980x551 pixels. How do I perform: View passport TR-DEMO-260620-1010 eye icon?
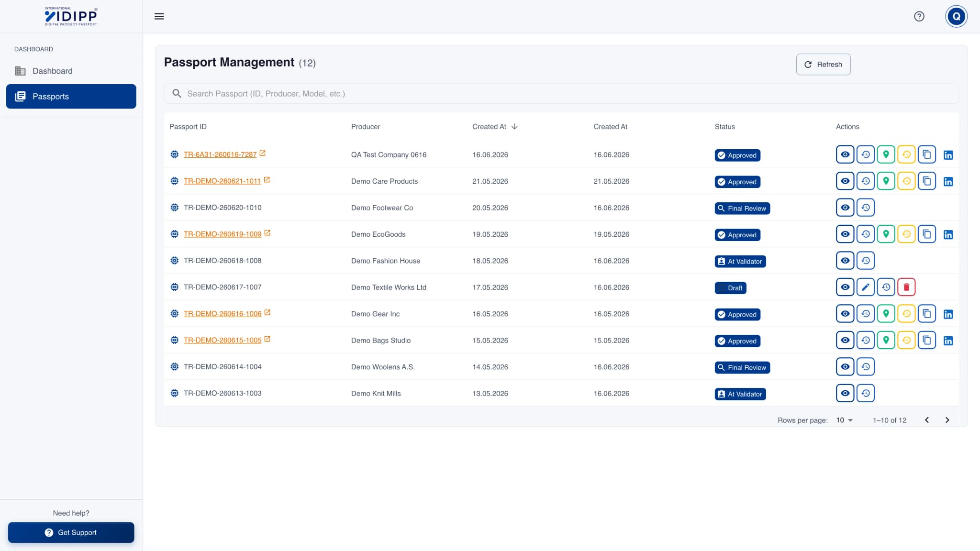click(x=845, y=208)
